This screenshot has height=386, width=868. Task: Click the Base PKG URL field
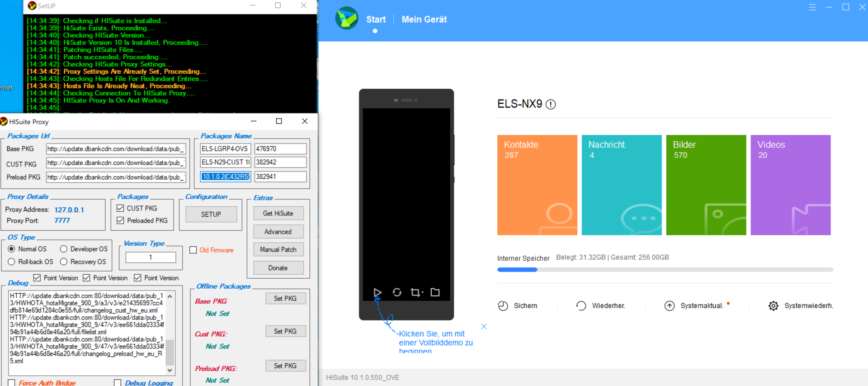pyautogui.click(x=116, y=149)
